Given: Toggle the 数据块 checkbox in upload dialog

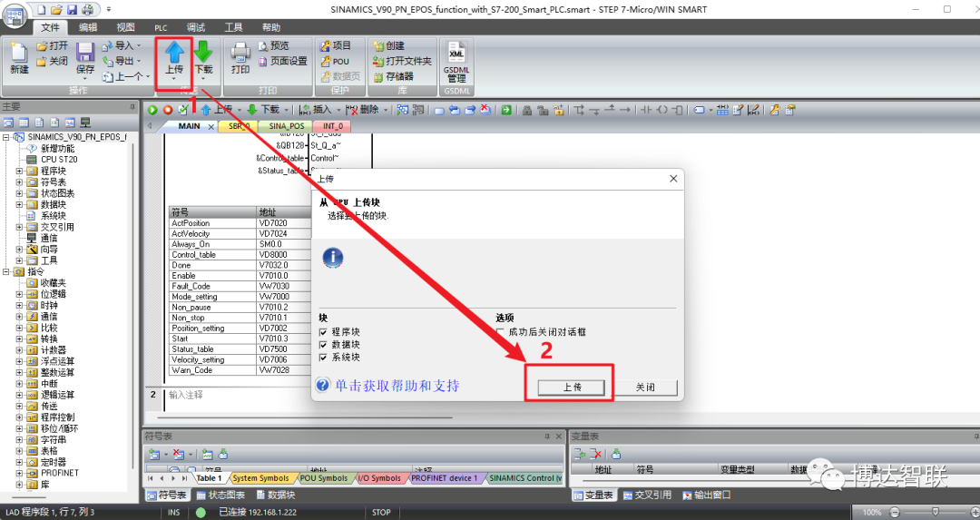Looking at the screenshot, I should (323, 344).
